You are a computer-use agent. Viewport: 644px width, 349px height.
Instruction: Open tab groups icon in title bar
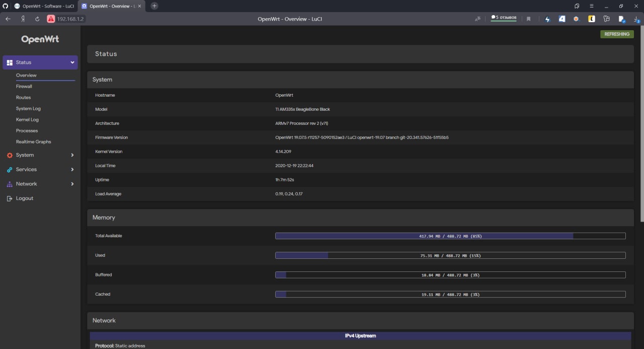[x=577, y=6]
